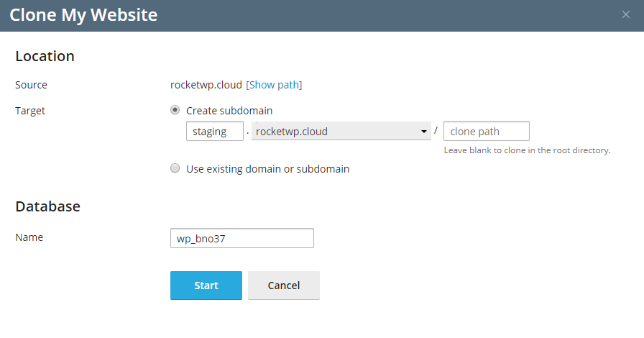644x338 pixels.
Task: Click the Target label
Action: point(30,111)
